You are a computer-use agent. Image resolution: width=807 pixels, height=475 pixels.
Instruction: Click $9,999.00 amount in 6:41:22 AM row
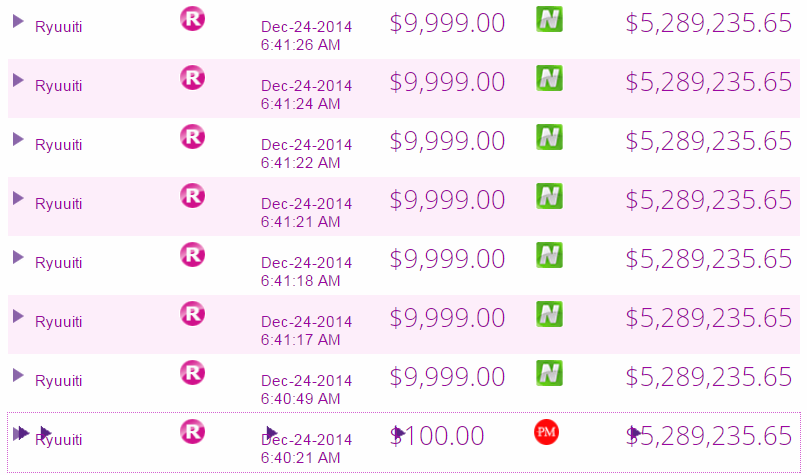pos(447,141)
